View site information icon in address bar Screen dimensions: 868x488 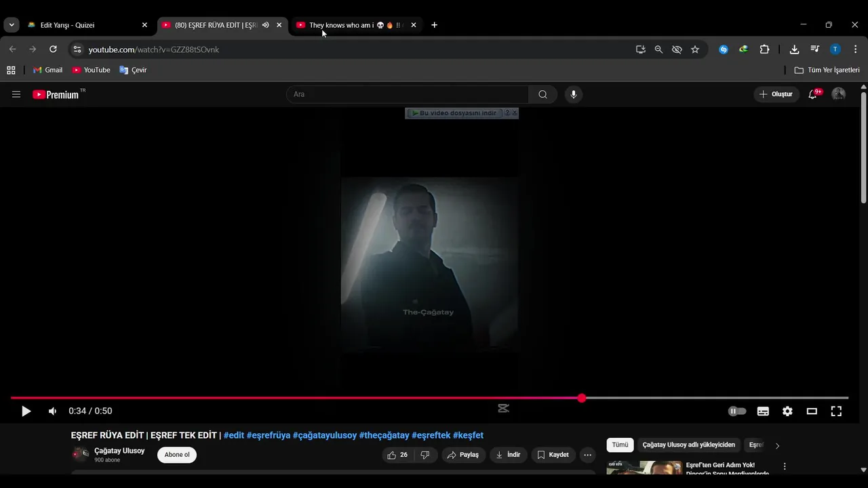(x=77, y=49)
